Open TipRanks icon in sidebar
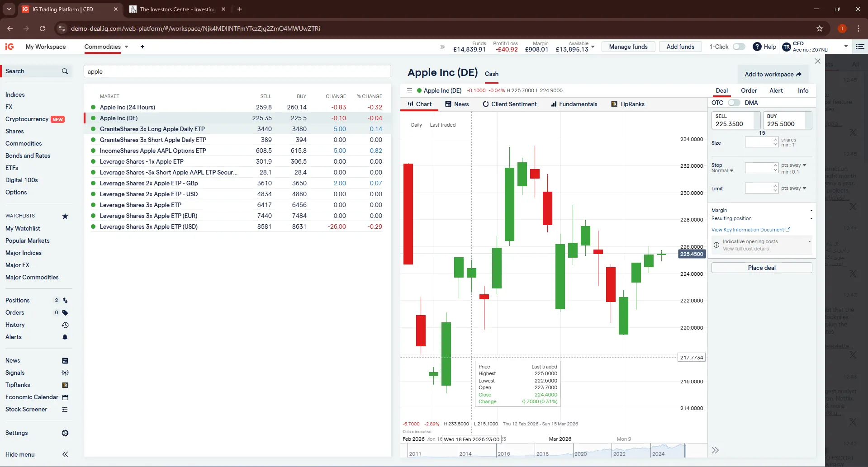Viewport: 868px width, 467px height. [65, 385]
